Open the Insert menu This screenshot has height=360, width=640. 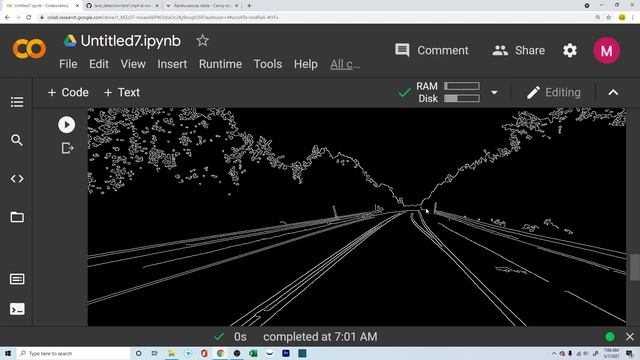coord(172,64)
